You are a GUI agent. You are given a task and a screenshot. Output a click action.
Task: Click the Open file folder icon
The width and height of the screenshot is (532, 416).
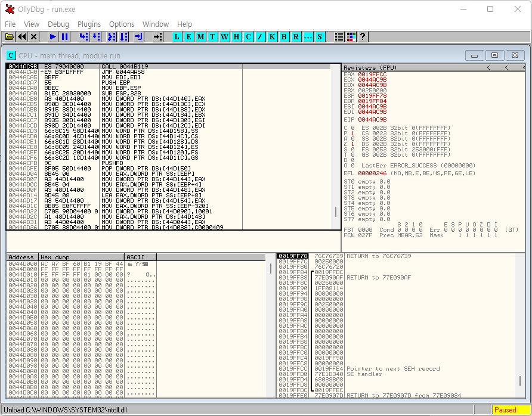pos(10,36)
